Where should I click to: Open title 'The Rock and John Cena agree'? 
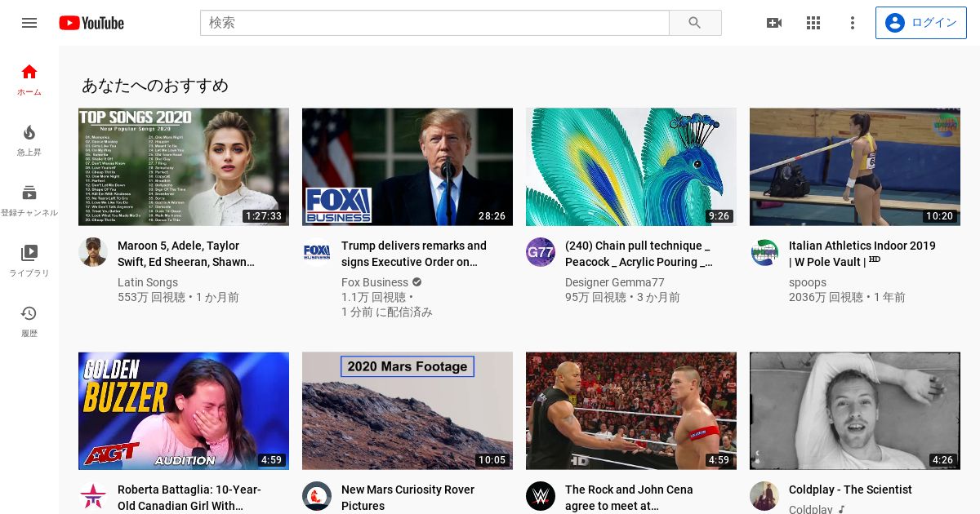click(629, 498)
